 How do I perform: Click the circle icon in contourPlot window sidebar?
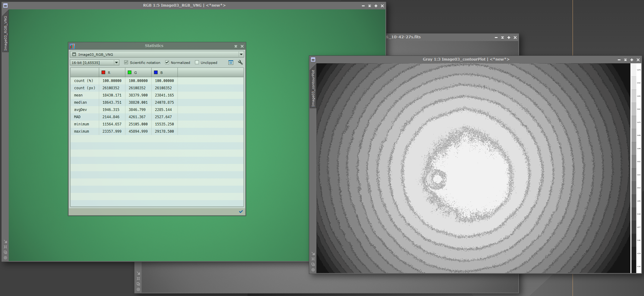(313, 270)
